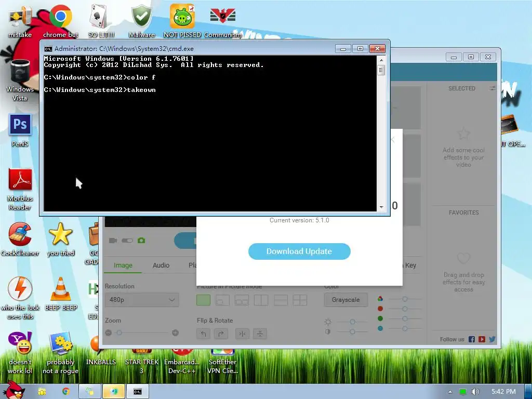Show hidden system tray icons
This screenshot has width=532, height=399.
pos(450,392)
